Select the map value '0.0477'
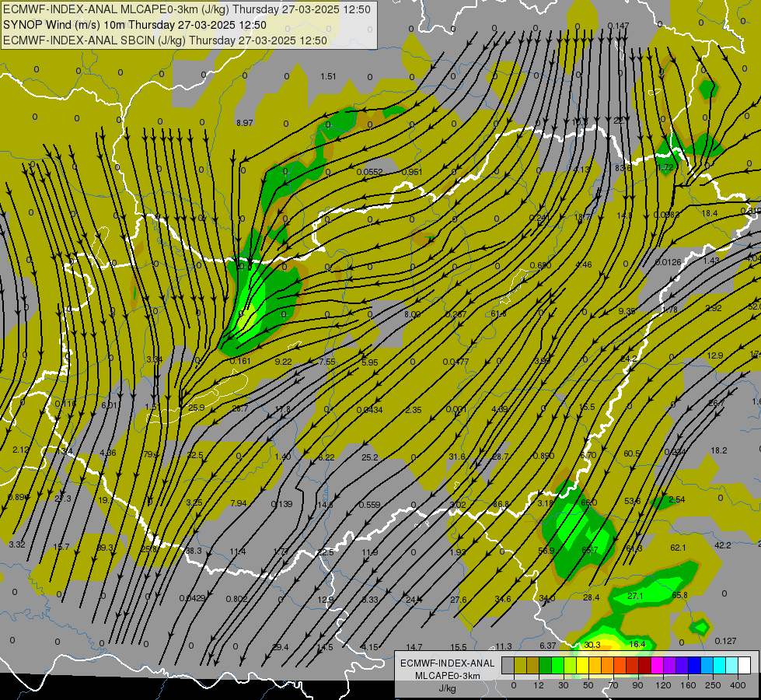This screenshot has height=700, width=761. [x=456, y=362]
